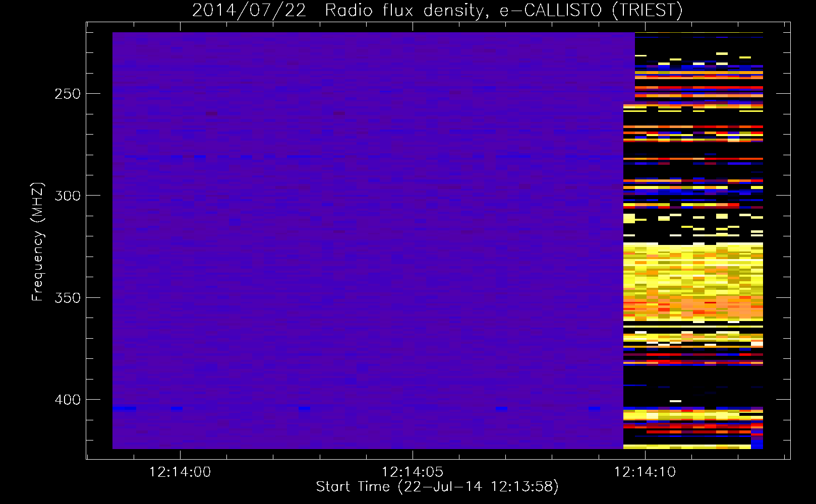Click the 12:14:00 time axis label
The image size is (816, 504).
click(180, 472)
